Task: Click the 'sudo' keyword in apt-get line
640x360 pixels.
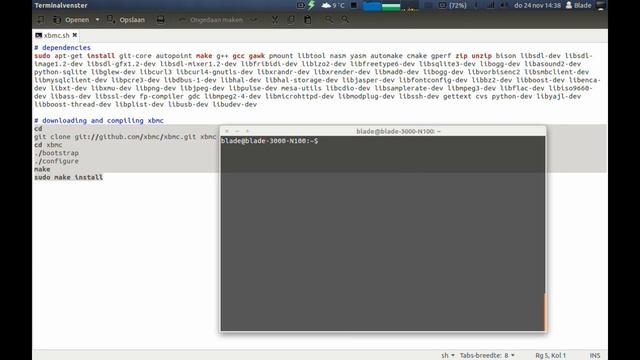Action: [x=42, y=56]
